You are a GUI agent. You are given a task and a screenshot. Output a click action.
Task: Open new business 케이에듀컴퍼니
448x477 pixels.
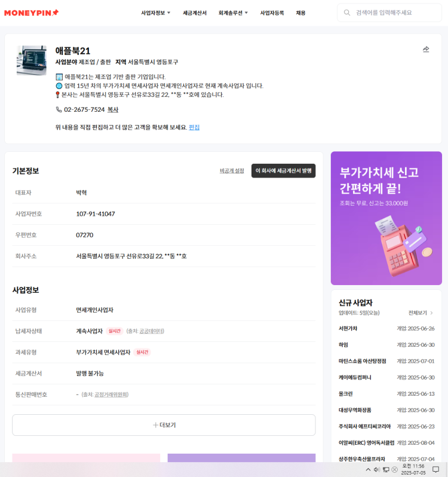click(x=355, y=378)
